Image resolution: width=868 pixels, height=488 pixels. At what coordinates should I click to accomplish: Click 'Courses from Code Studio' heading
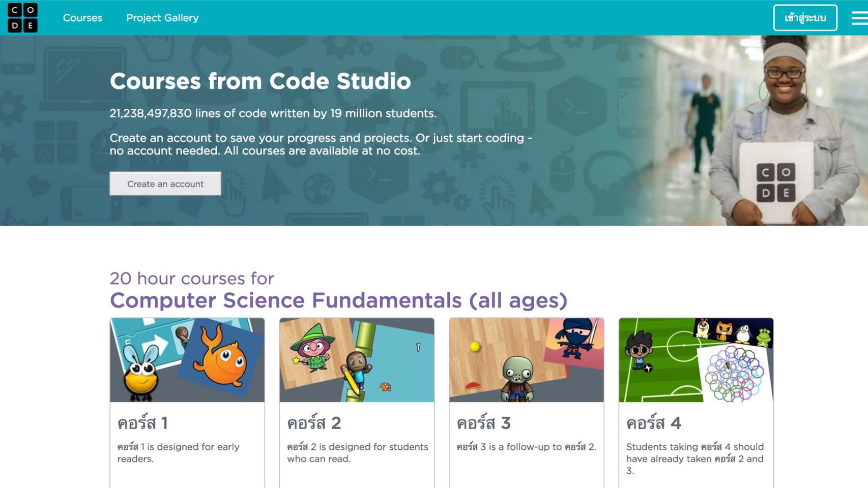(x=260, y=81)
